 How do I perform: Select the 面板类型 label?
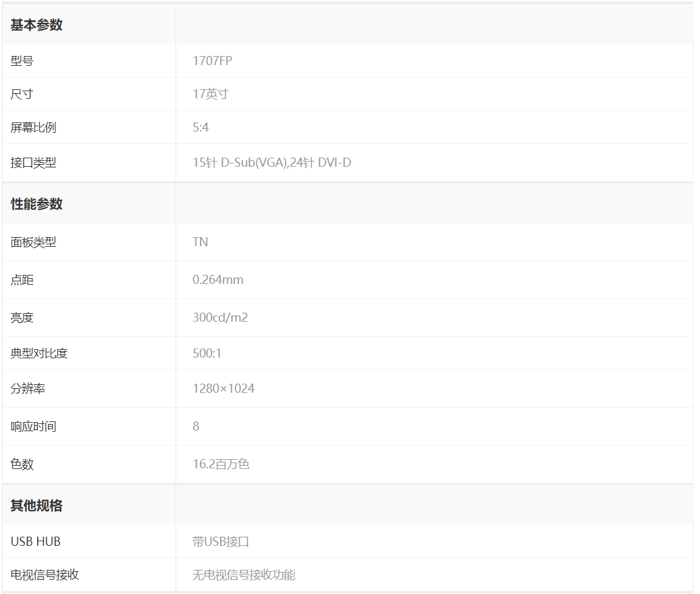[33, 242]
